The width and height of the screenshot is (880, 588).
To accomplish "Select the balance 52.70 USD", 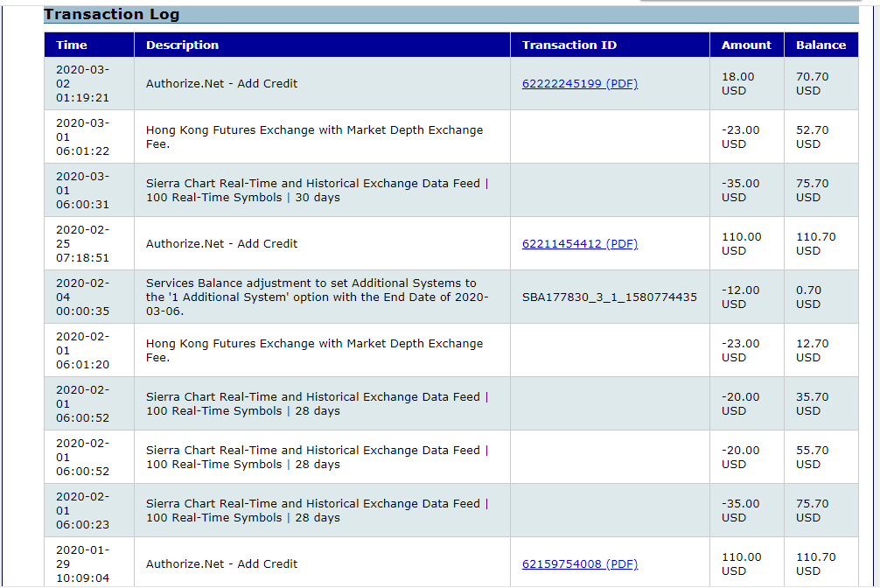I will point(812,137).
